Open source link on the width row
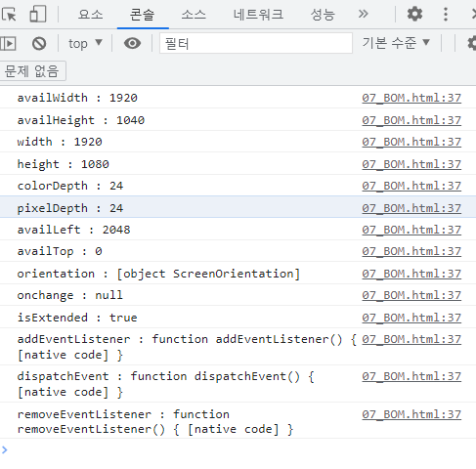This screenshot has width=476, height=469. pos(411,142)
